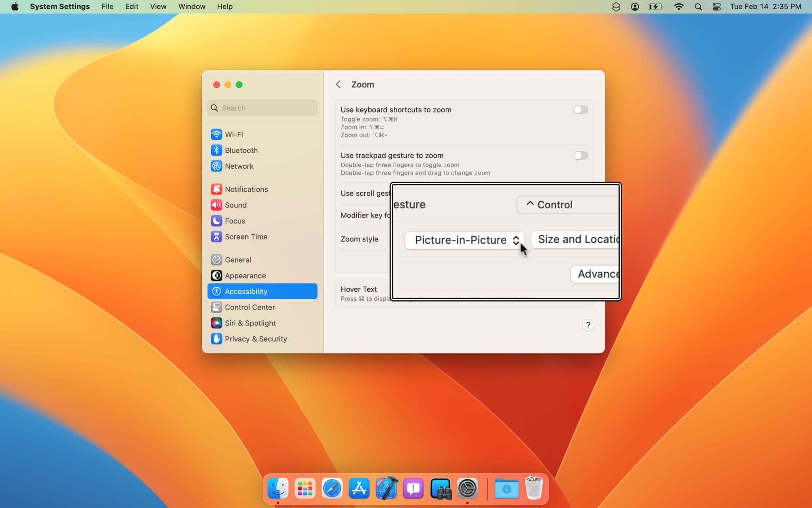This screenshot has width=812, height=508.
Task: Go back using the Zoom back chevron
Action: [338, 85]
